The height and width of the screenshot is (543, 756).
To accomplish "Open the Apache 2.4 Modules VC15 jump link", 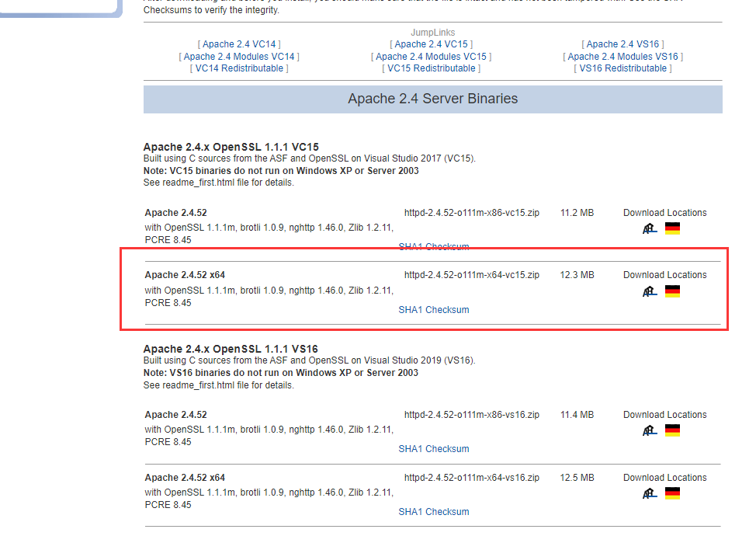I will (432, 57).
